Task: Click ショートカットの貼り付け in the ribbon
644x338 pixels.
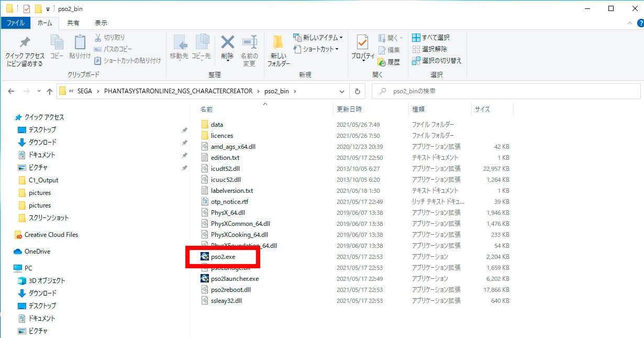Action: pos(128,61)
